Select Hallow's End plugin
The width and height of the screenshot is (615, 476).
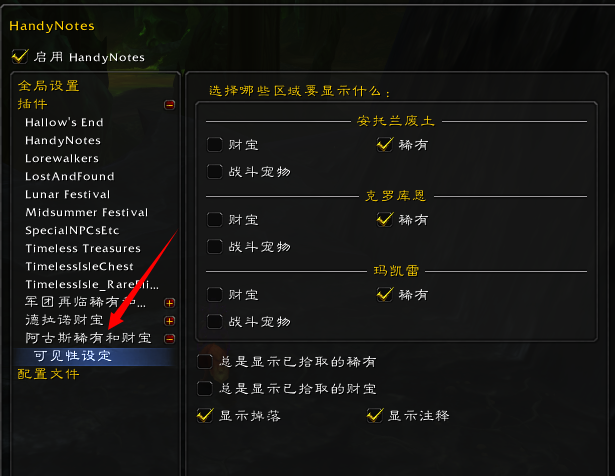point(64,122)
